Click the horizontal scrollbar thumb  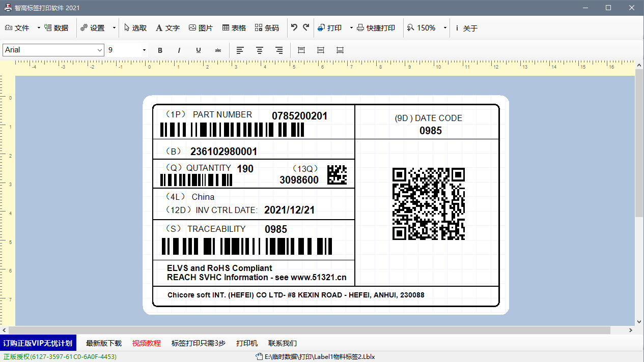(309, 330)
